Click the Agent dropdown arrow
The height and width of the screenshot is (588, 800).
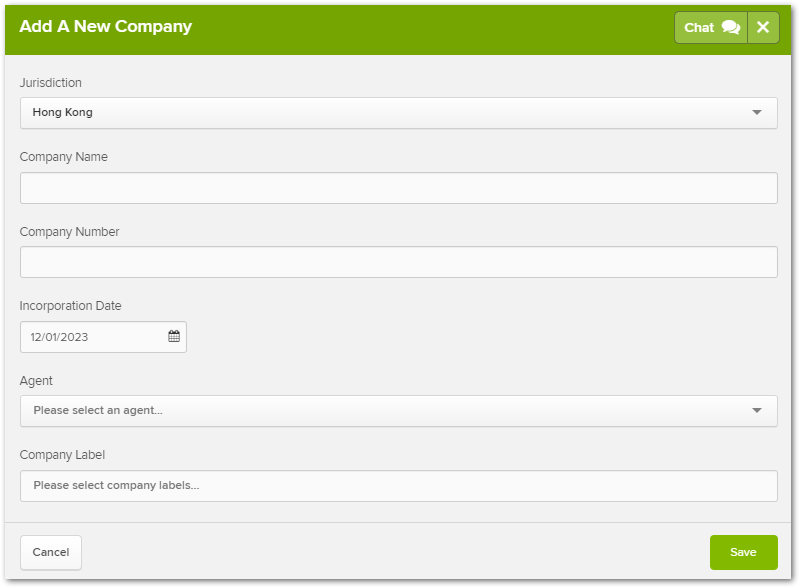pos(757,411)
